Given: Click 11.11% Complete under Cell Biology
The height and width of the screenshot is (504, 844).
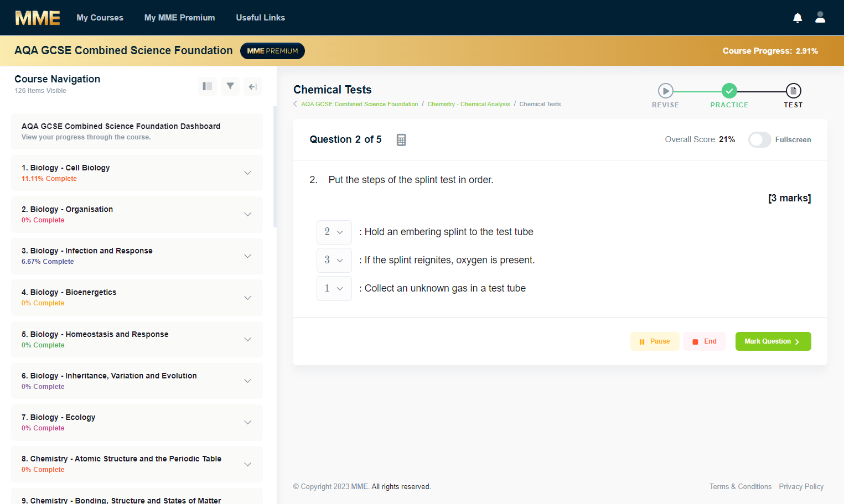Looking at the screenshot, I should (x=49, y=179).
